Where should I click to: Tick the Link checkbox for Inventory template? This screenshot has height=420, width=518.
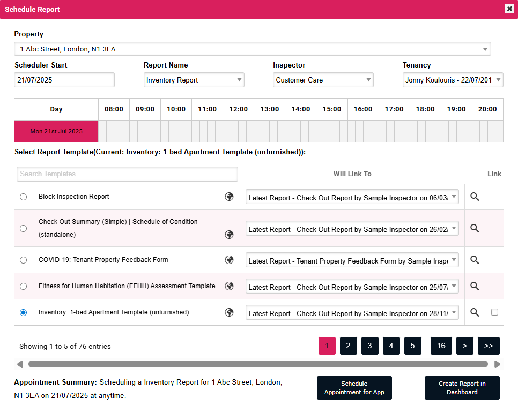494,312
